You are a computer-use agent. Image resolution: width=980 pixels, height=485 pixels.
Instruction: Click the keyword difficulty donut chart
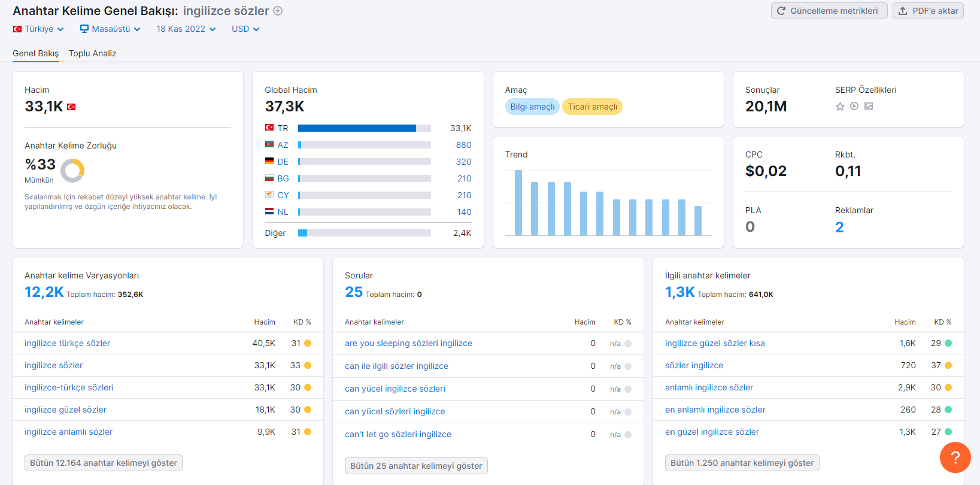tap(72, 171)
